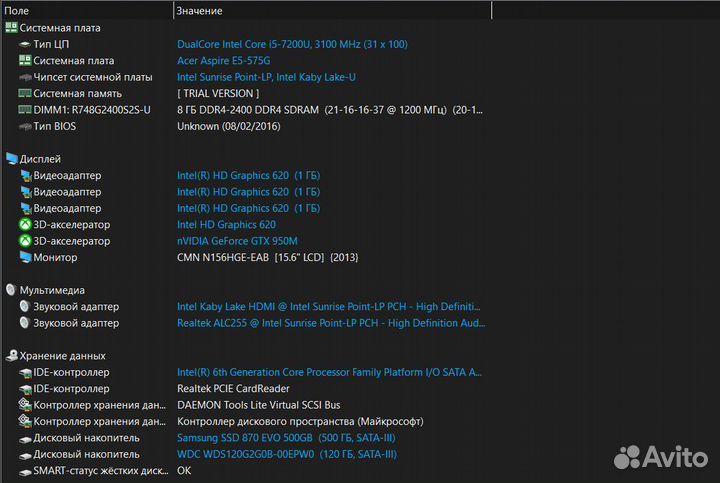Select the Дисплей group heading
Image resolution: width=720 pixels, height=483 pixels.
point(40,159)
